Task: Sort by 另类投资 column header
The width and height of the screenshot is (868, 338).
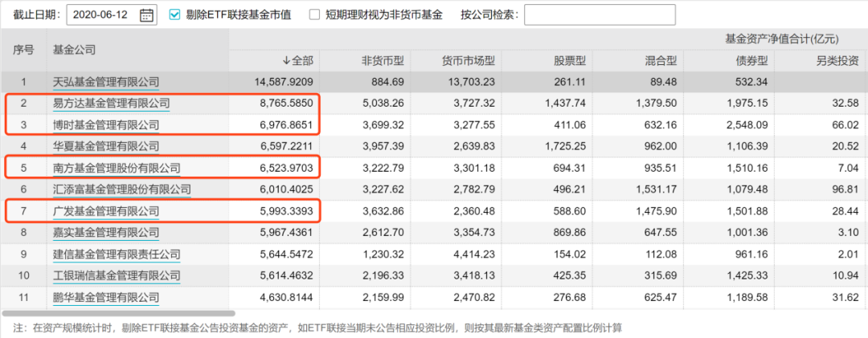Action: coord(838,60)
